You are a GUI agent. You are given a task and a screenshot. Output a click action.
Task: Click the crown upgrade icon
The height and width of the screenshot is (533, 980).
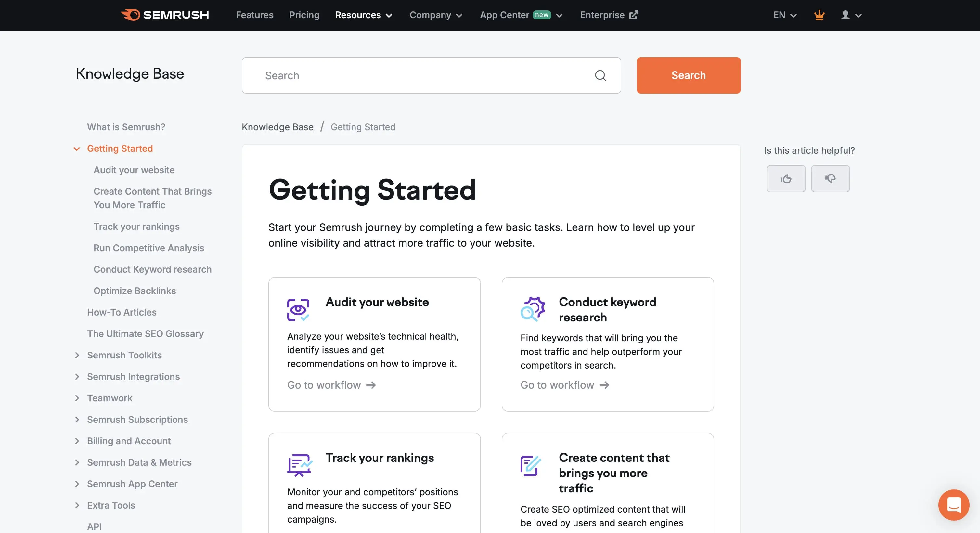click(x=819, y=15)
